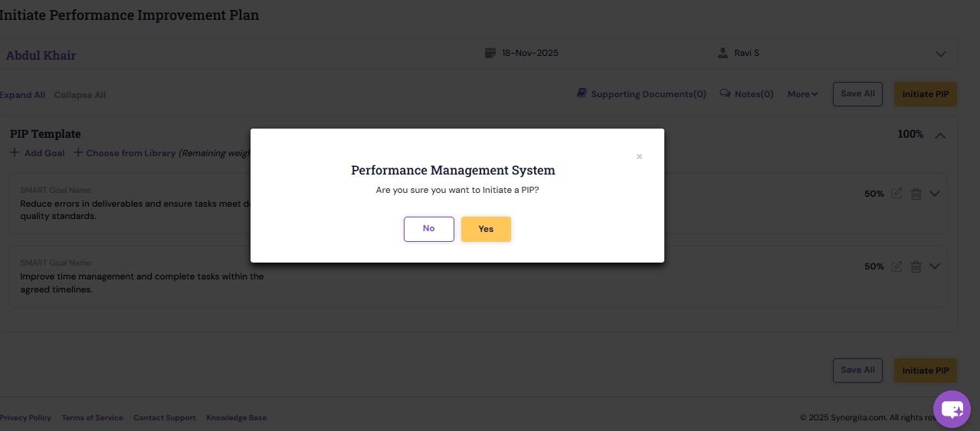Screen dimensions: 980x431
Task: Close the confirmation dialog with X
Action: point(639,157)
